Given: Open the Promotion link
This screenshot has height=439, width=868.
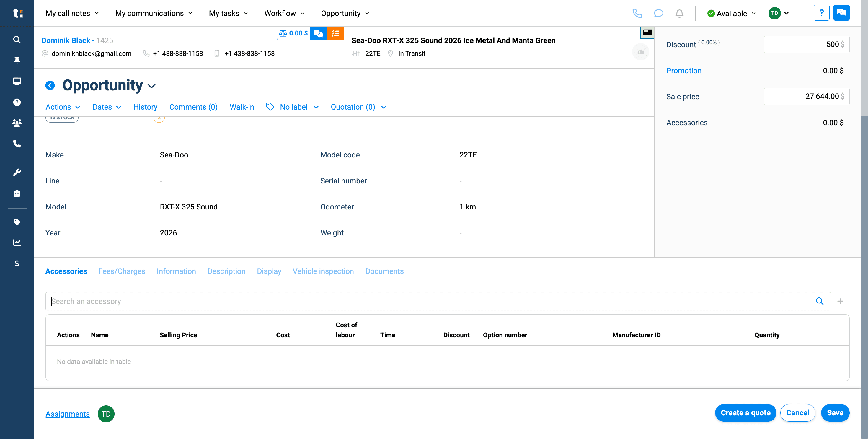Looking at the screenshot, I should 684,71.
